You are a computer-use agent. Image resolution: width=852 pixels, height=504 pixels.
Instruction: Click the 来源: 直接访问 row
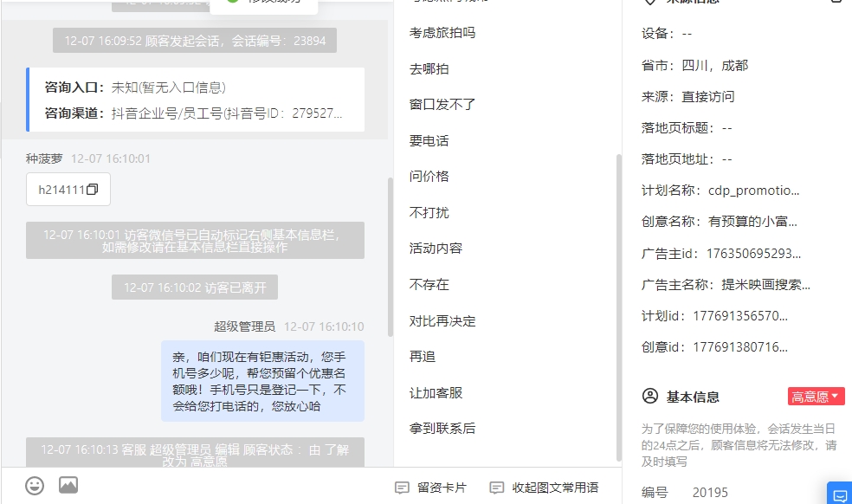coord(687,97)
